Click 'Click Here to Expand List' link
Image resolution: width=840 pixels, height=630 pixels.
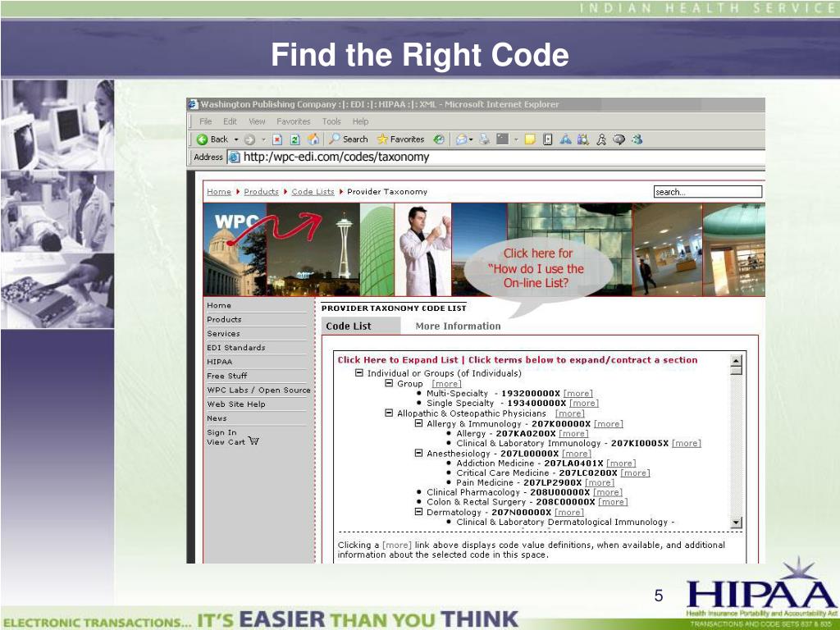coord(398,360)
